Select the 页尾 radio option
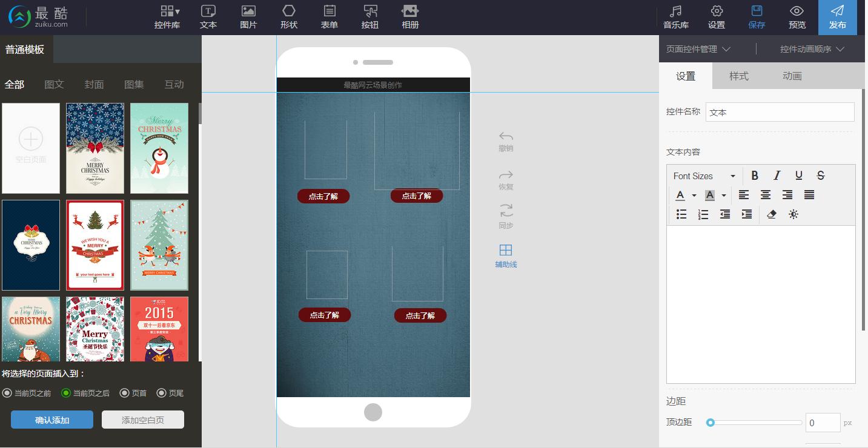Image resolution: width=868 pixels, height=448 pixels. click(x=161, y=393)
